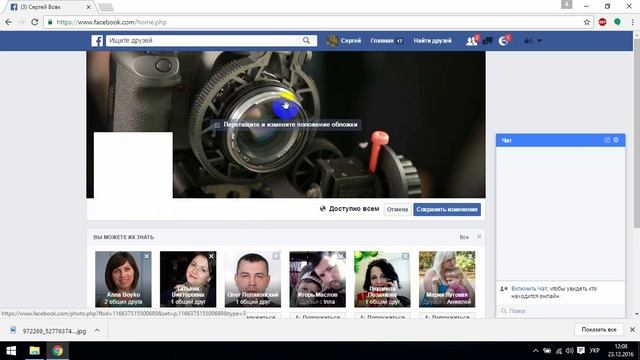
Task: Close the ВЫ МОЖЕТЕ ИХ ЗНАТЬ section
Action: coord(479,237)
